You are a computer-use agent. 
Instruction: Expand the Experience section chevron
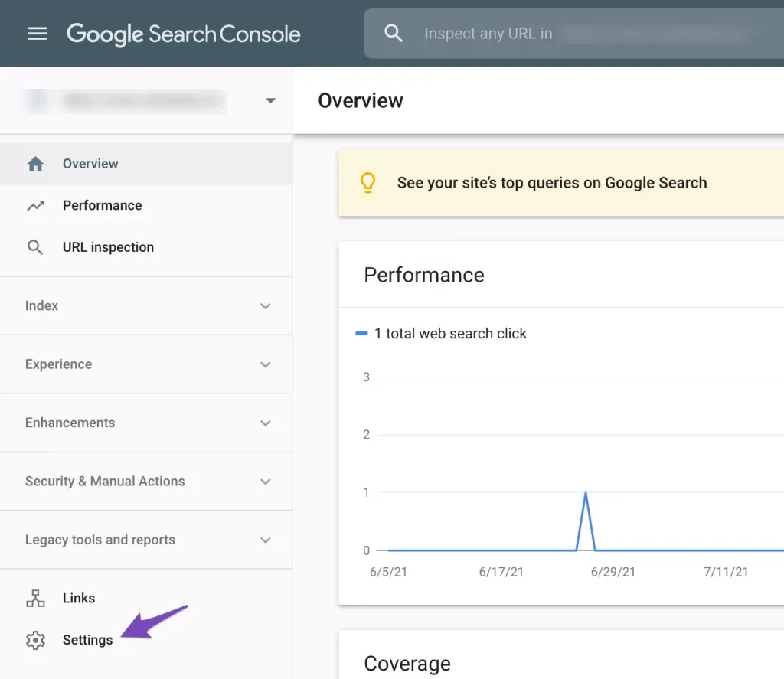266,364
